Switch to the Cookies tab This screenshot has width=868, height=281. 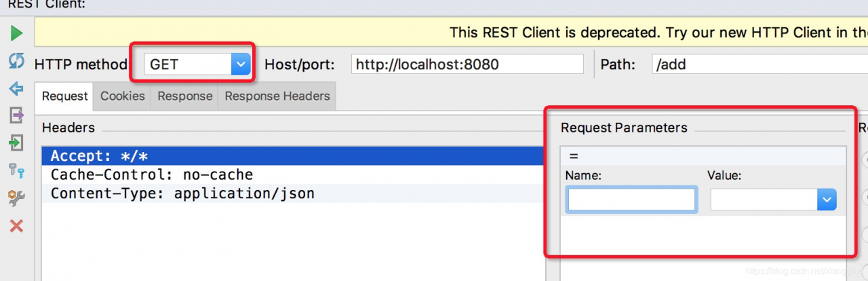click(123, 96)
